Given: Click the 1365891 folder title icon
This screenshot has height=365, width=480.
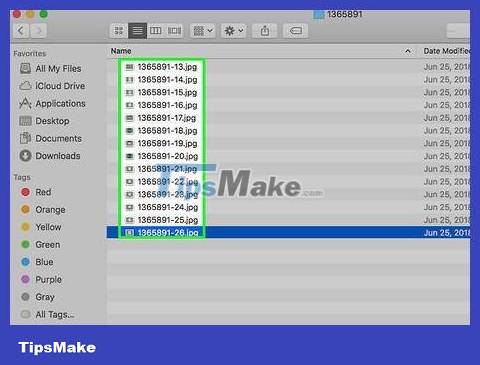Looking at the screenshot, I should 319,14.
